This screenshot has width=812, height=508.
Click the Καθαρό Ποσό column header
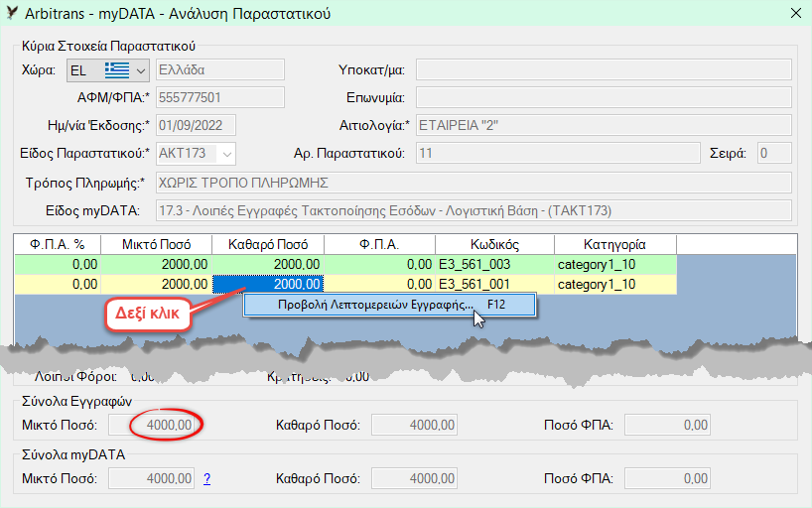pos(268,244)
